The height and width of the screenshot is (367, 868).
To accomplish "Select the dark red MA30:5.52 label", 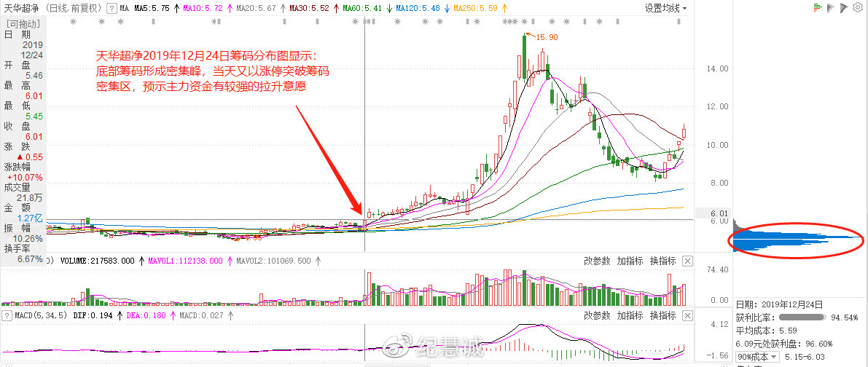I will click(309, 8).
